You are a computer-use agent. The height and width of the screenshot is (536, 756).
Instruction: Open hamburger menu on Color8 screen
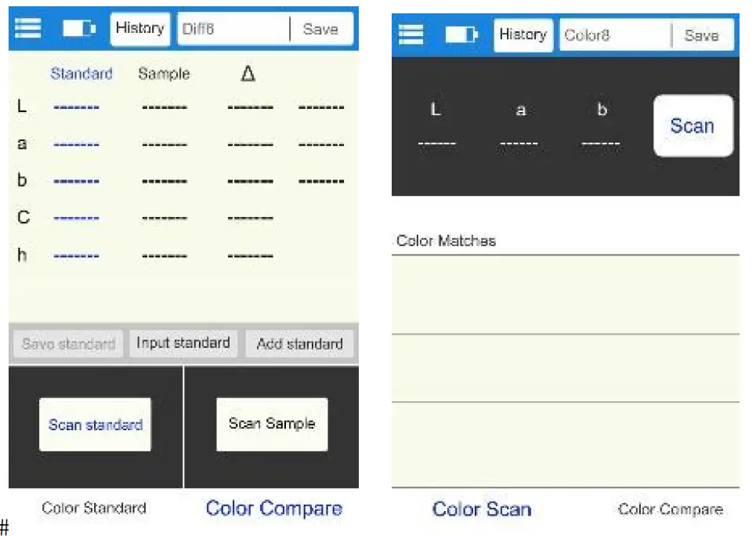pyautogui.click(x=411, y=34)
